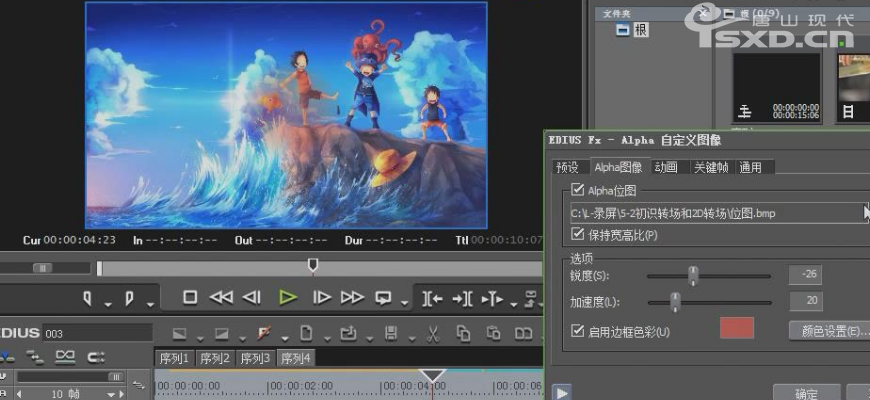870x400 pixels.
Task: Click the Stop playback button
Action: (190, 297)
